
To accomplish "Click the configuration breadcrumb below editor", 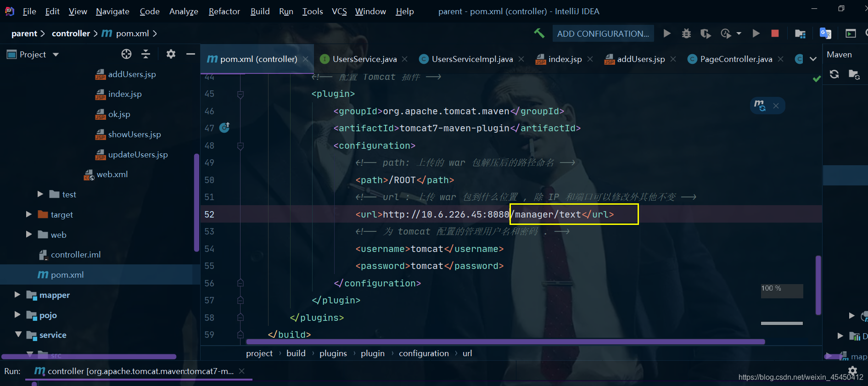I will click(424, 353).
